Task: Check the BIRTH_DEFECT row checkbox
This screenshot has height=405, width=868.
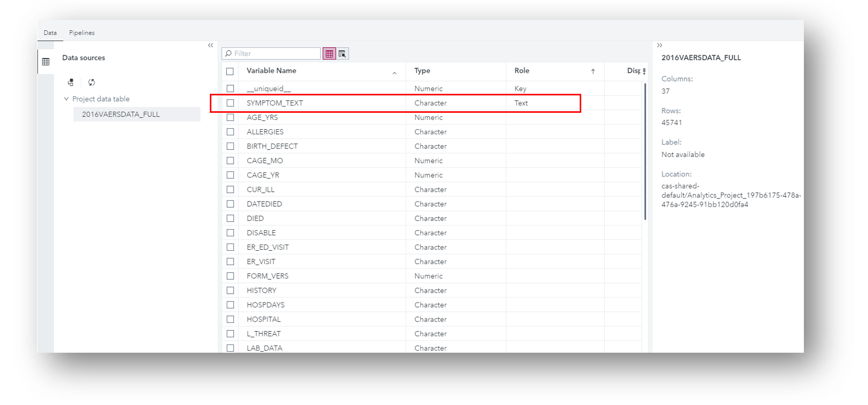Action: coord(230,146)
